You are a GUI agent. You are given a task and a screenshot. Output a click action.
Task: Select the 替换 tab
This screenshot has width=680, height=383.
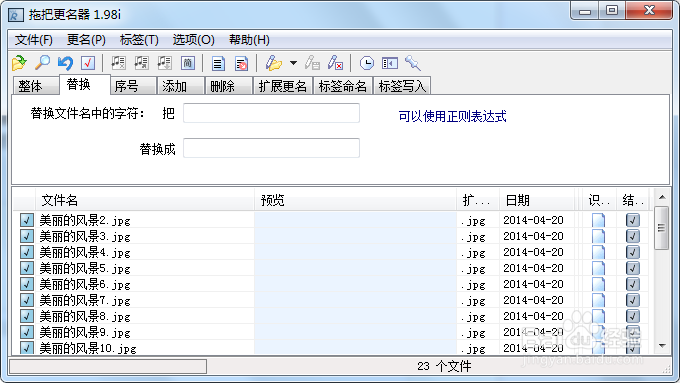pyautogui.click(x=85, y=85)
